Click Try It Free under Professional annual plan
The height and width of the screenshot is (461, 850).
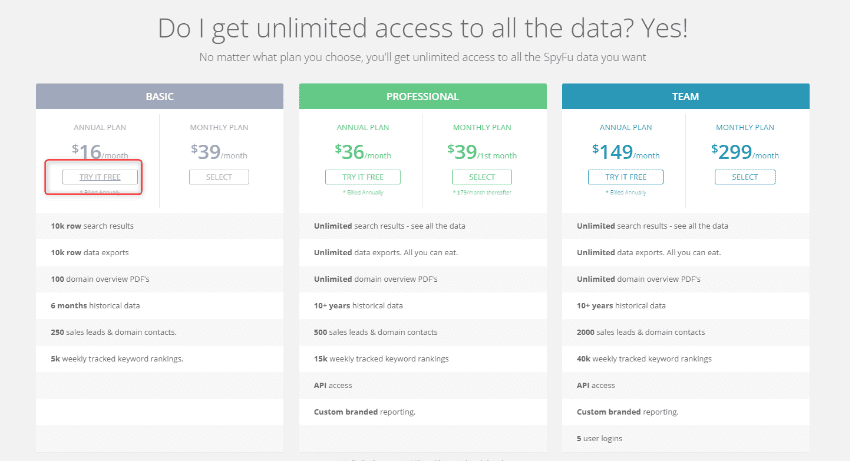point(363,177)
